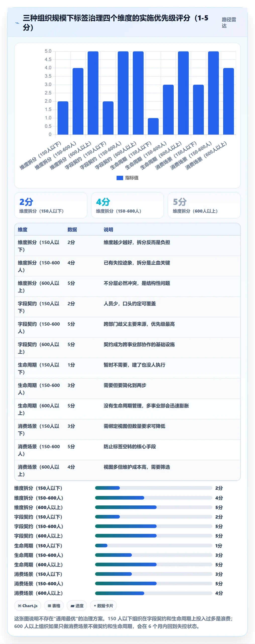The width and height of the screenshot is (255, 644).
Task: Click table cell 维度越少越好，拆分反而是负担
Action: pos(137,242)
